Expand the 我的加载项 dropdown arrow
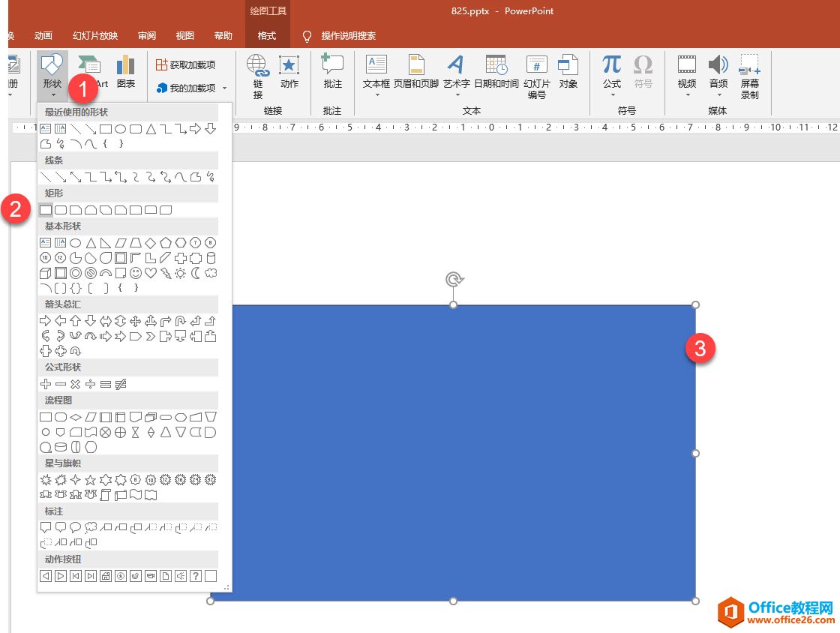The image size is (840, 633). pyautogui.click(x=224, y=88)
